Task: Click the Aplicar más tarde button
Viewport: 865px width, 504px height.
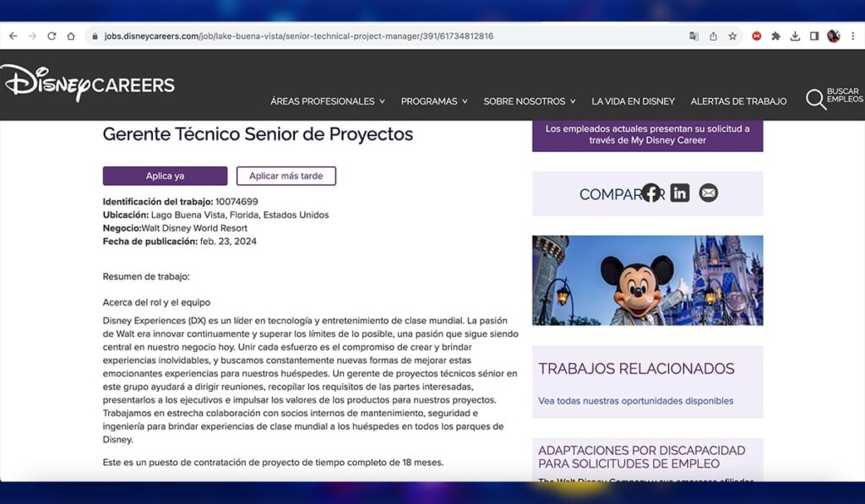Action: 286,176
